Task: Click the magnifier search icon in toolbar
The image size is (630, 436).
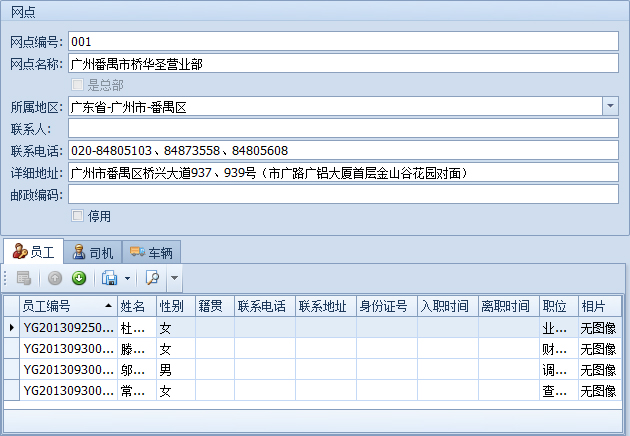Action: click(153, 278)
